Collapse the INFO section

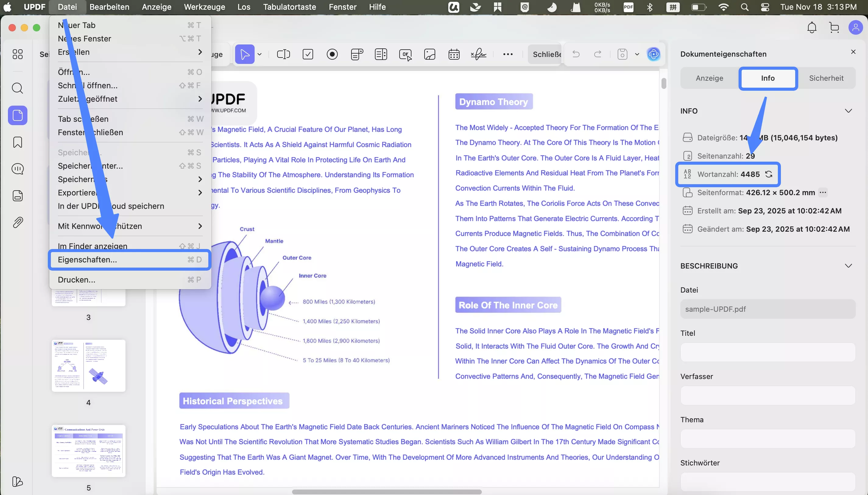tap(849, 111)
